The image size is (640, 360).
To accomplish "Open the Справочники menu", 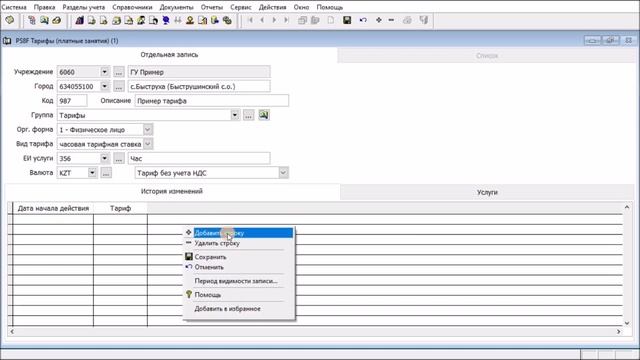I will [132, 7].
